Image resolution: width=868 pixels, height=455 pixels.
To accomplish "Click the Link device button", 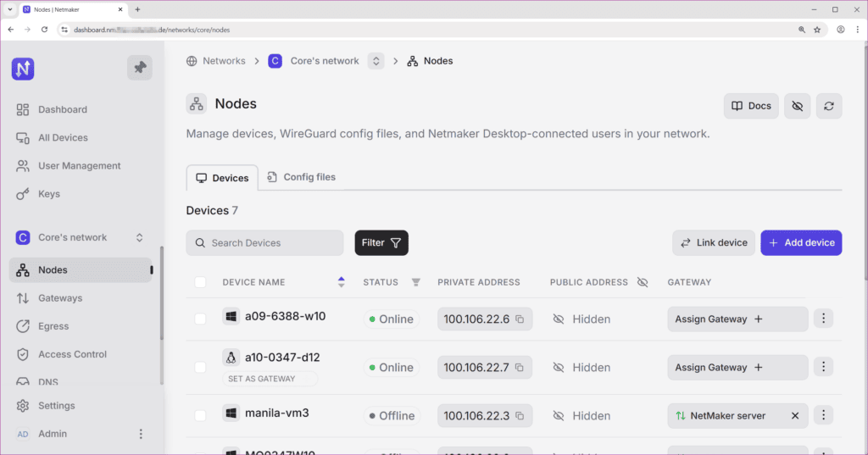I will tap(714, 243).
